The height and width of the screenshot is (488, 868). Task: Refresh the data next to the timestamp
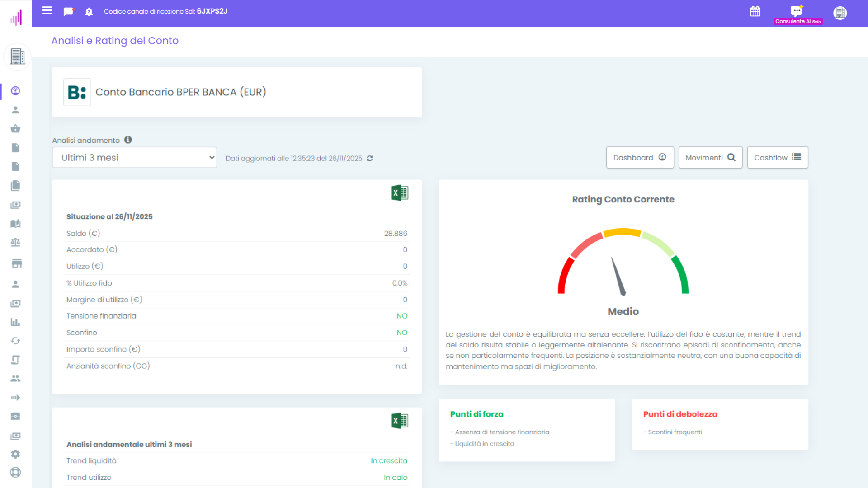(x=369, y=159)
